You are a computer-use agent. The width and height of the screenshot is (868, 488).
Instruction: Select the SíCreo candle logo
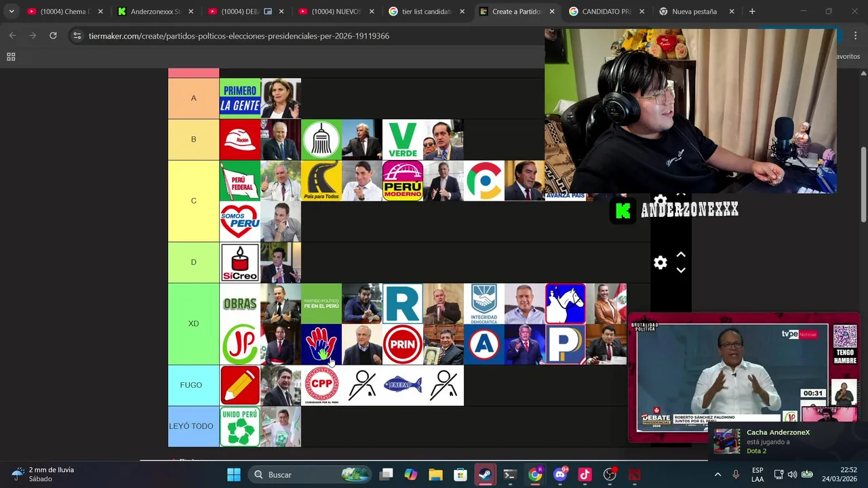[240, 262]
